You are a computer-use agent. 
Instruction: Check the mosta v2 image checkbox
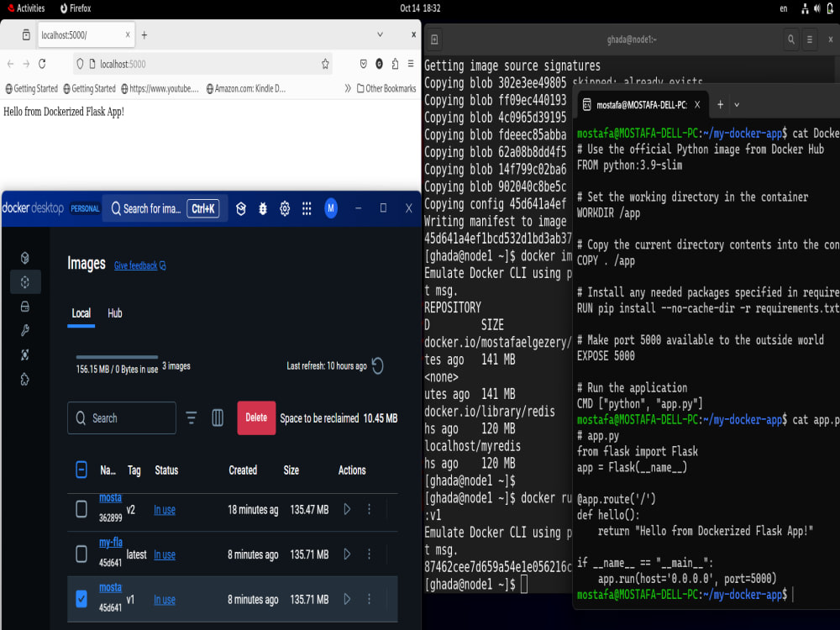click(81, 509)
